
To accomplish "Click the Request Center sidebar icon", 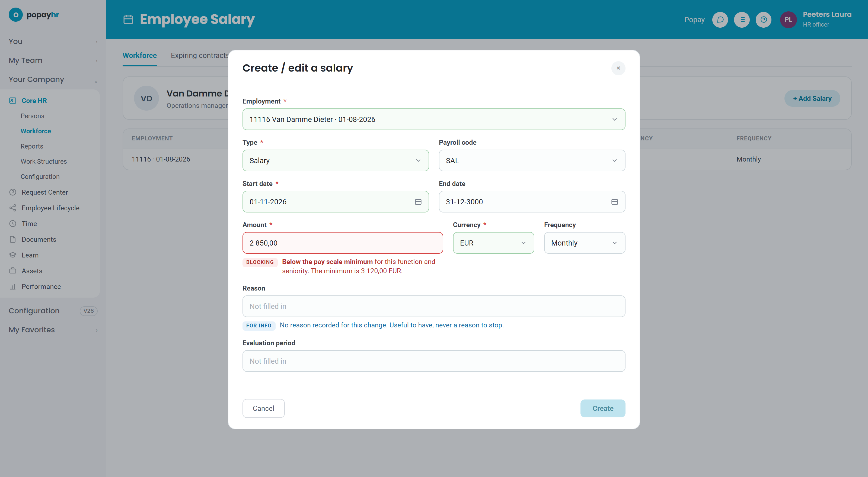I will pyautogui.click(x=13, y=192).
